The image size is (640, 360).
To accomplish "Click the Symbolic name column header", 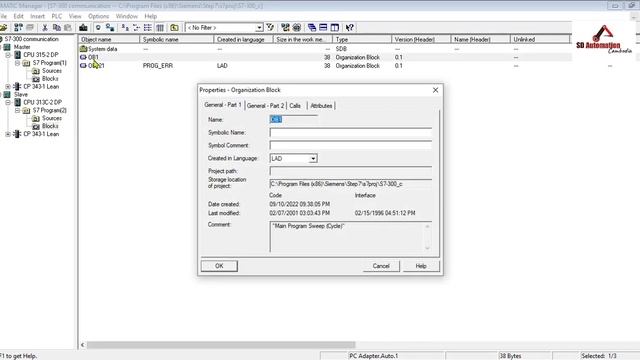I will 176,39.
